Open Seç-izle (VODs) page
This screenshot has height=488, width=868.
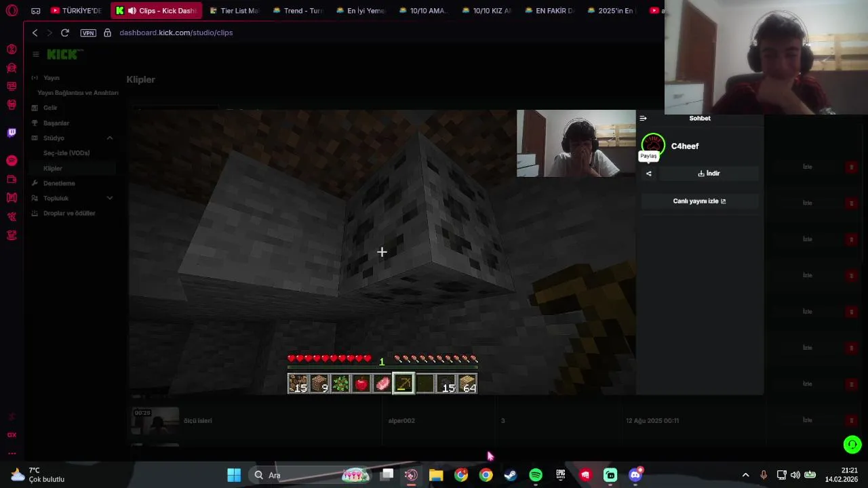[66, 153]
